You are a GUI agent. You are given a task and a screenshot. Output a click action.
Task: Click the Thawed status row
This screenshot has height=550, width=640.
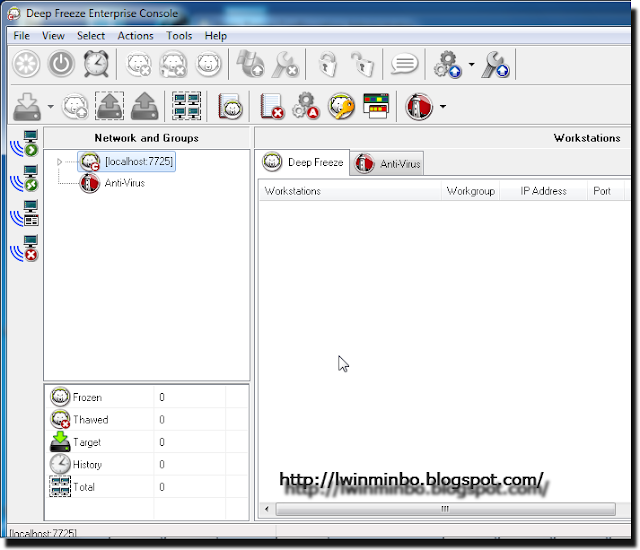[x=147, y=419]
